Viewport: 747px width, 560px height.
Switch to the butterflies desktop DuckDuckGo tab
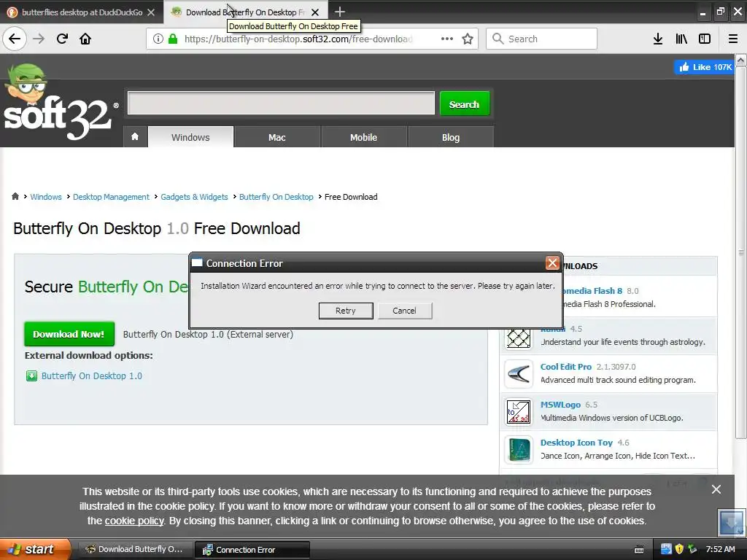pyautogui.click(x=82, y=12)
